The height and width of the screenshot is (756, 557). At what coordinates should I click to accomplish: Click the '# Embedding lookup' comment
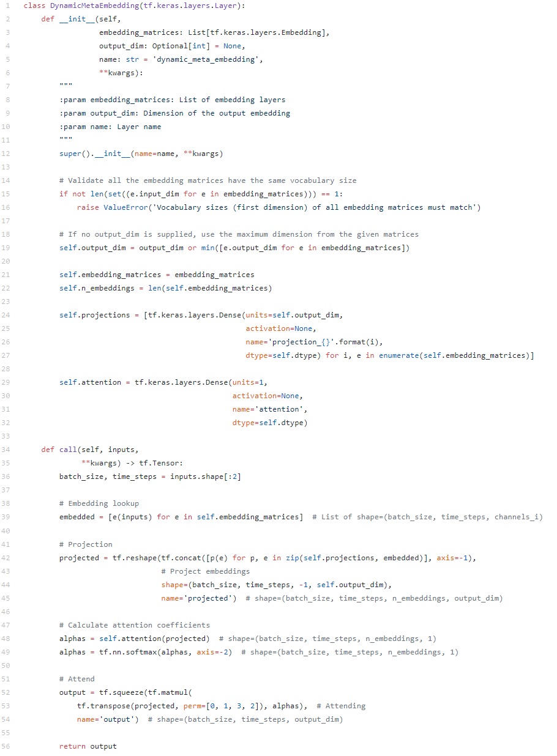[99, 503]
